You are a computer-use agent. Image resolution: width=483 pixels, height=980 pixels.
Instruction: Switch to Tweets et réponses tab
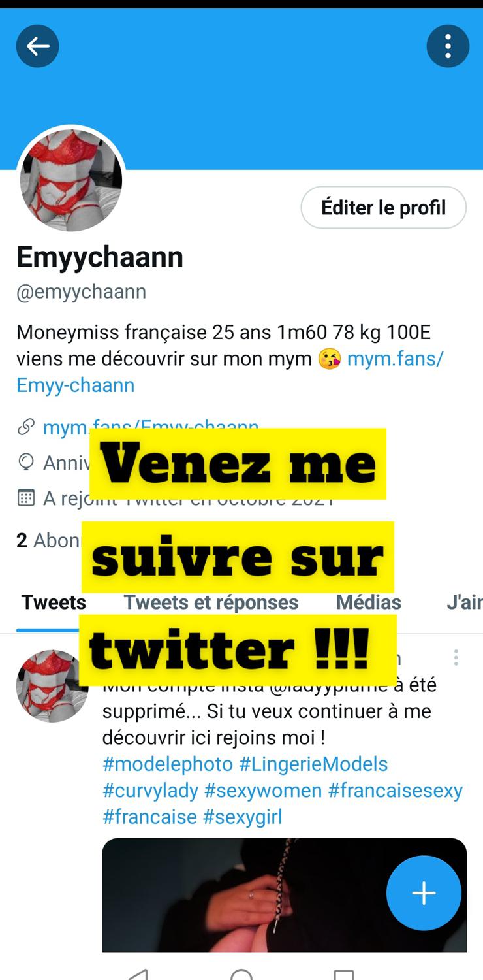[x=211, y=602]
